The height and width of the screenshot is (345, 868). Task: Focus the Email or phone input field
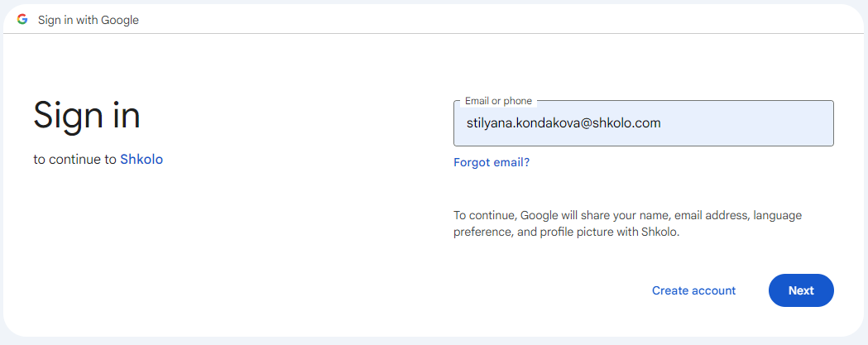[x=643, y=123]
